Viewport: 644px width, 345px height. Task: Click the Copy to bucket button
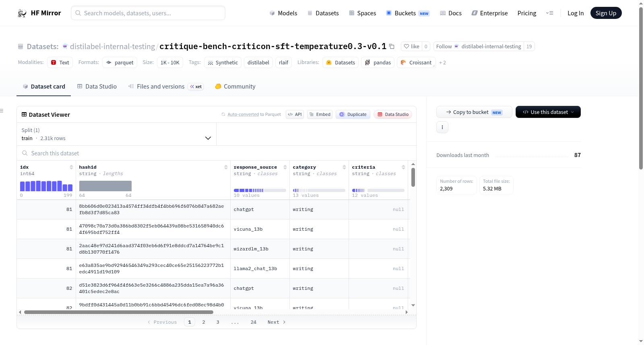pos(474,112)
